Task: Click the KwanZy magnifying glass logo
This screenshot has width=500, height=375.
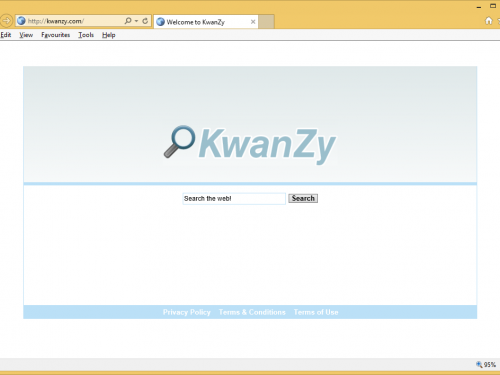Action: pyautogui.click(x=179, y=142)
